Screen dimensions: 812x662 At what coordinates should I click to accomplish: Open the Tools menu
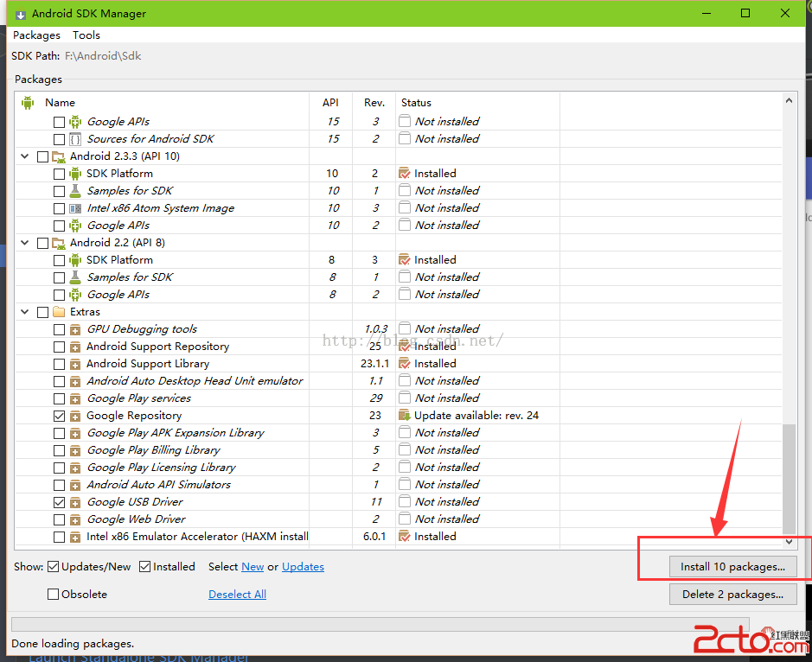[x=86, y=35]
